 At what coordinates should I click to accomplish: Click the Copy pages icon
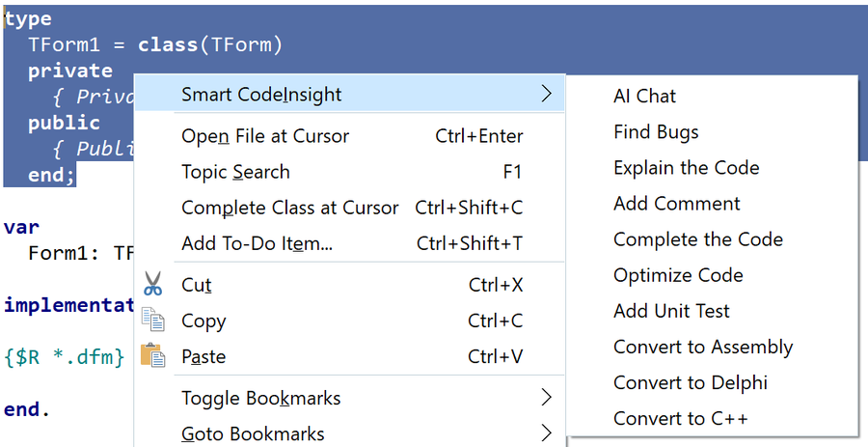(152, 321)
